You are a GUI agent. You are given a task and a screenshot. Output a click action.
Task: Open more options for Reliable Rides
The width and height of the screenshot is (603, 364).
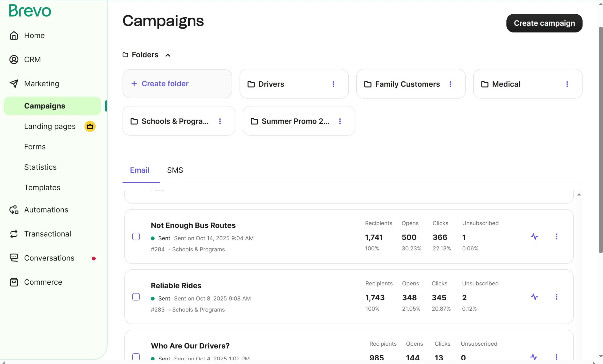coord(556,297)
